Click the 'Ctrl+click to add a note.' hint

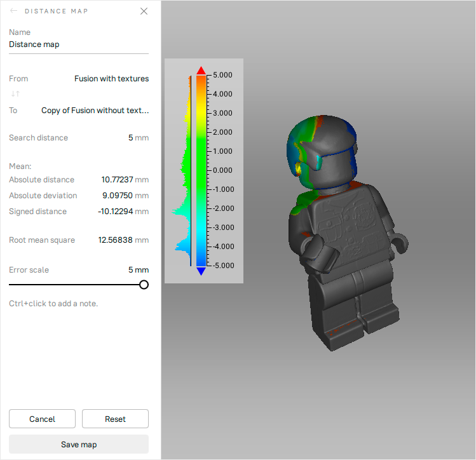pyautogui.click(x=53, y=304)
